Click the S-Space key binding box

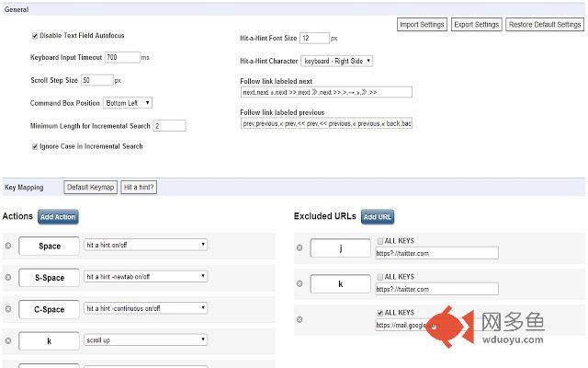click(49, 278)
